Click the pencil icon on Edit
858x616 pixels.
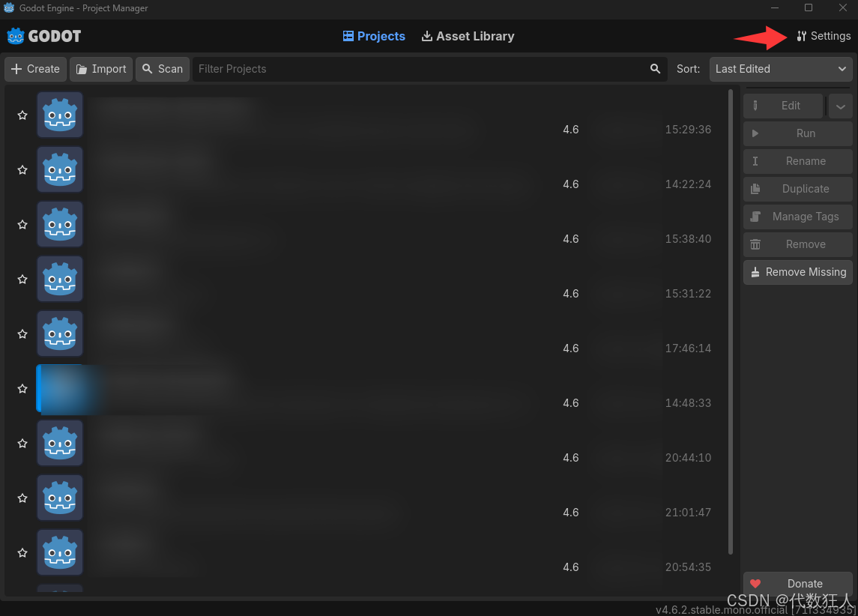(755, 106)
